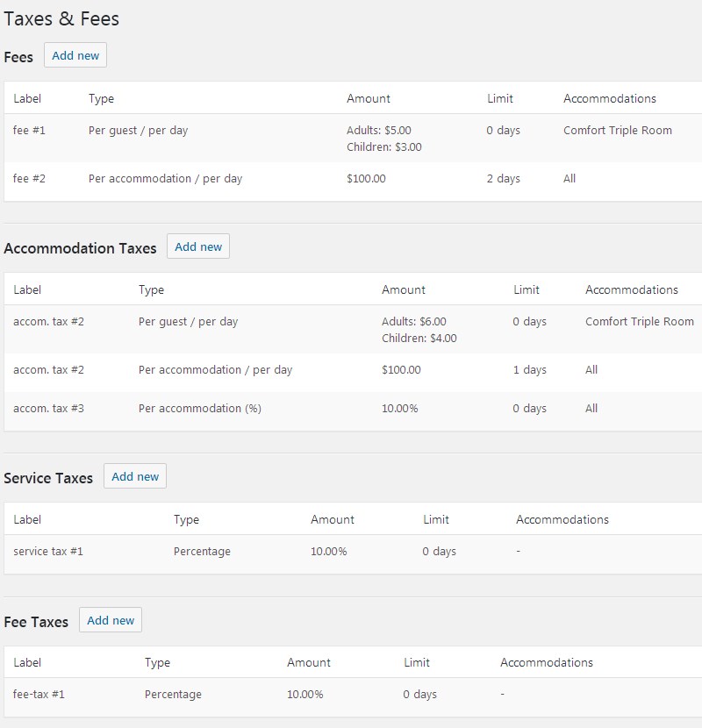Select the Per accommodation (%) type cell
Image resolution: width=702 pixels, height=728 pixels.
click(x=200, y=409)
